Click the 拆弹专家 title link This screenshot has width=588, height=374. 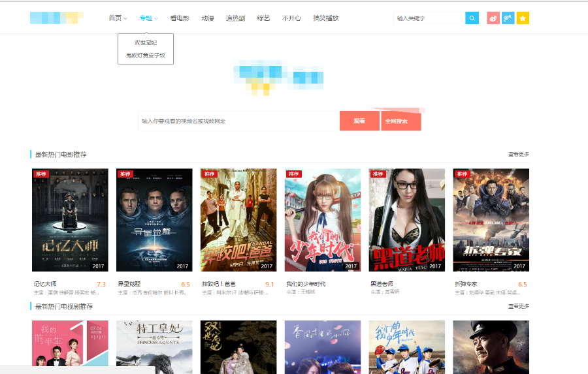[x=466, y=284]
